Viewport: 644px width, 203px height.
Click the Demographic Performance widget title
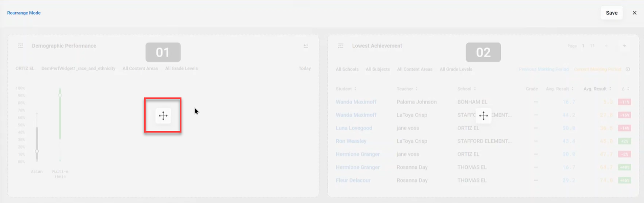pyautogui.click(x=64, y=46)
